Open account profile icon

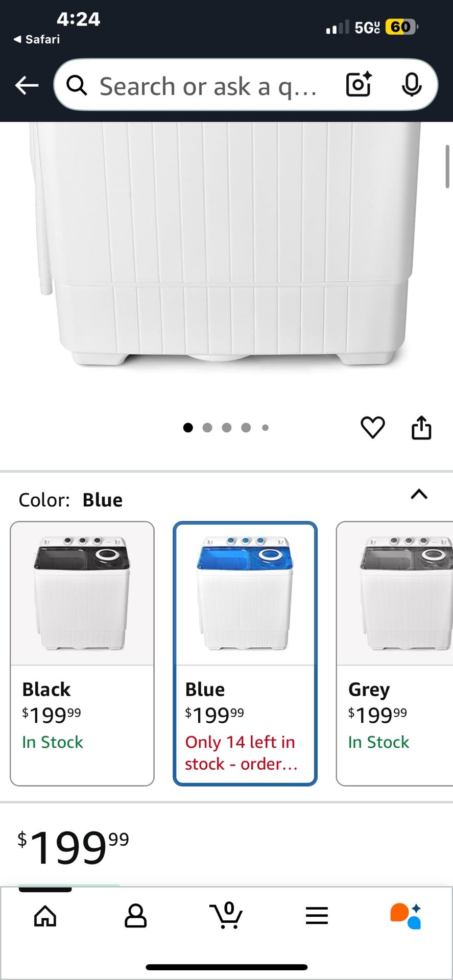(x=135, y=916)
